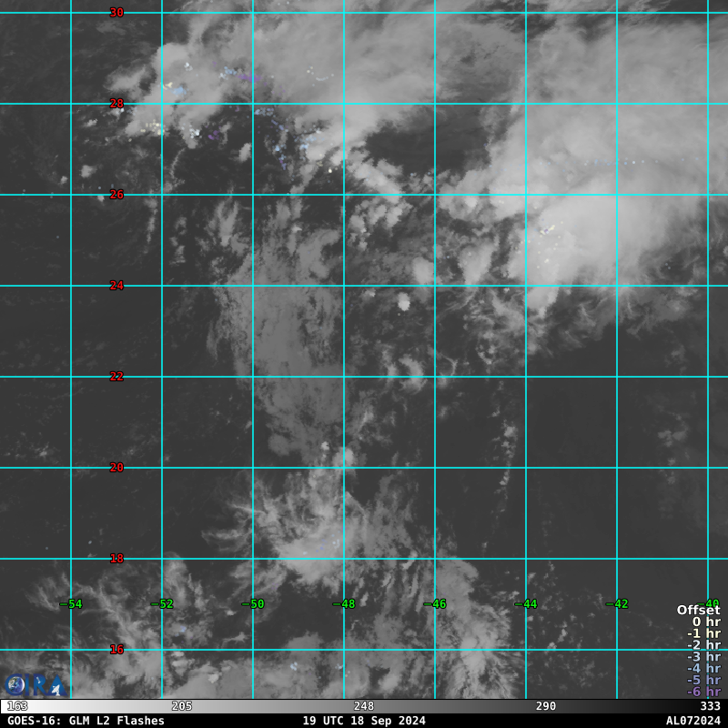728x728 pixels.
Task: Click latitude label 20
Action: click(116, 468)
